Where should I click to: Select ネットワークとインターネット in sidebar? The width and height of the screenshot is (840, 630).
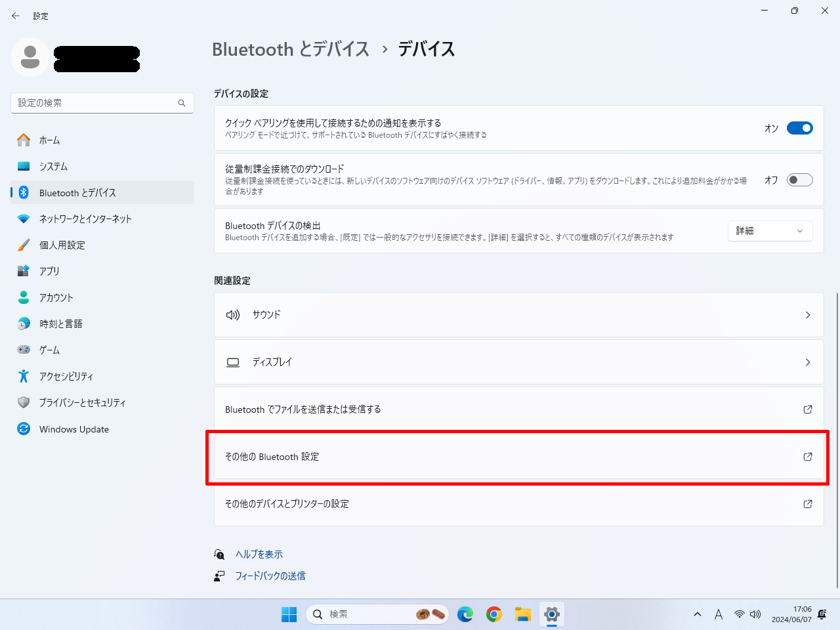click(x=102, y=219)
